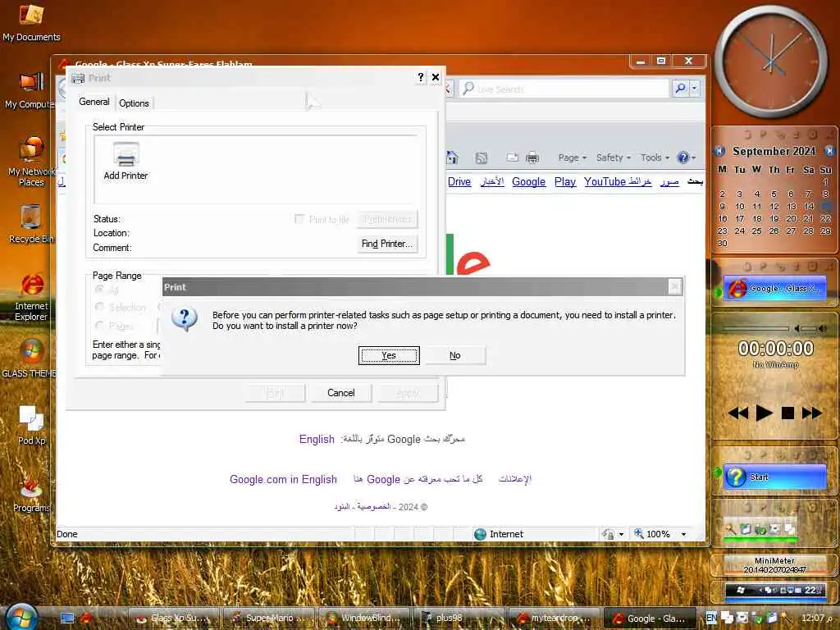Open the Drive link
Viewport: 840px width, 630px height.
[x=459, y=181]
